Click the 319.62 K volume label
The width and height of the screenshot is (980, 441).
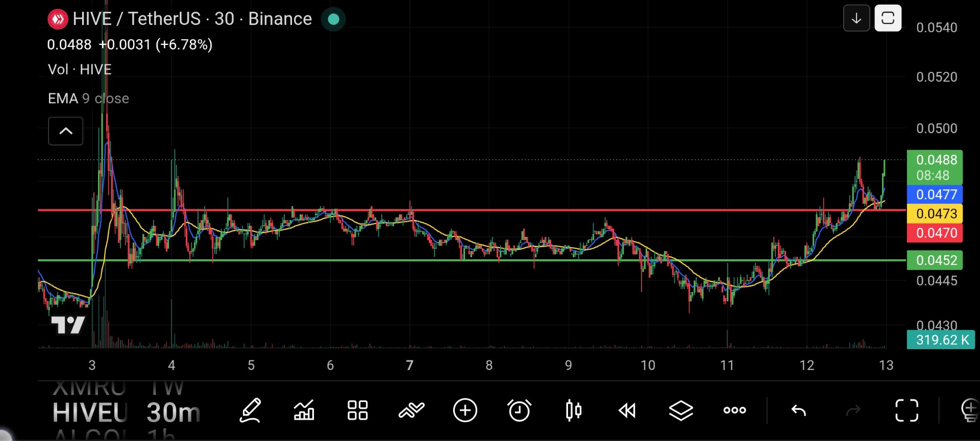(941, 340)
